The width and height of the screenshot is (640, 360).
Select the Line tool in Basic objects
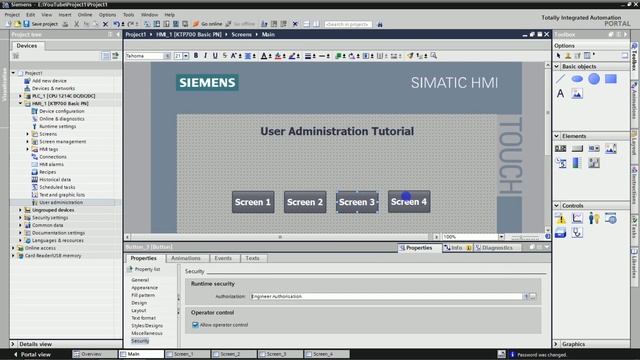pyautogui.click(x=560, y=79)
